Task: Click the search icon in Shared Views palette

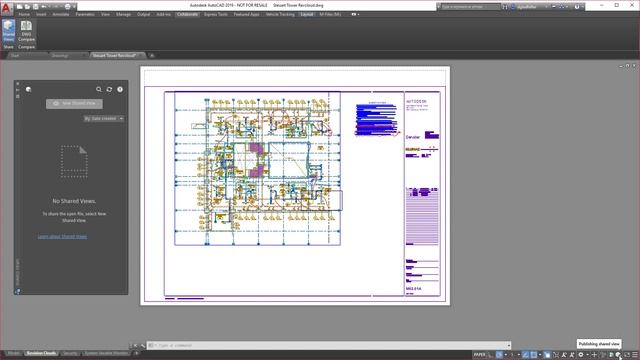Action: coord(99,89)
